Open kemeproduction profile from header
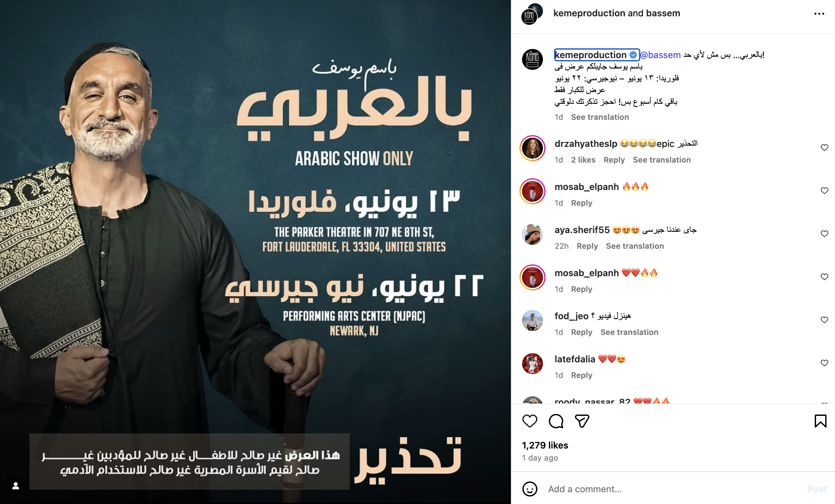 point(589,13)
